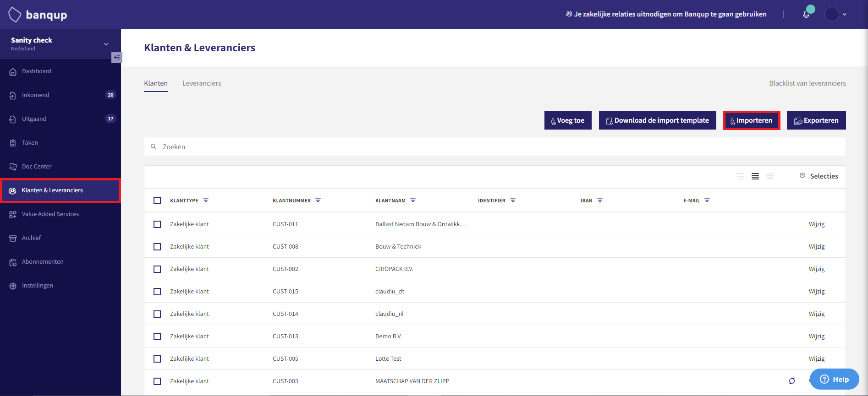Click Wijzig for CIROPACK B.V.
This screenshot has height=396, width=868.
click(x=817, y=269)
